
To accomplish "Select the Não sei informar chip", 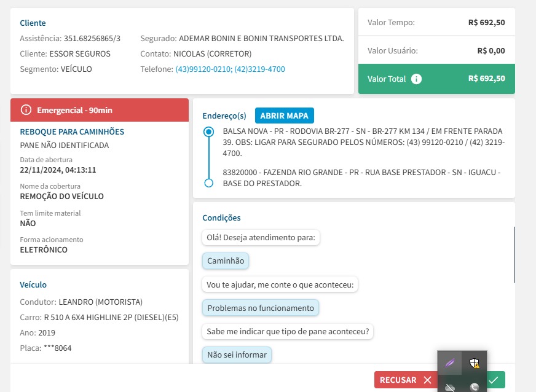I will [237, 355].
